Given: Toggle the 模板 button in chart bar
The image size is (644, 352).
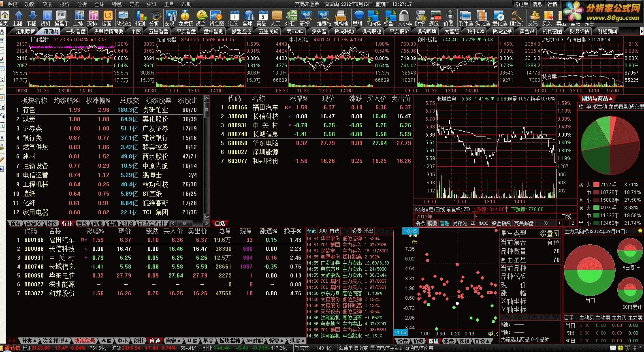Looking at the screenshot, I should [432, 223].
